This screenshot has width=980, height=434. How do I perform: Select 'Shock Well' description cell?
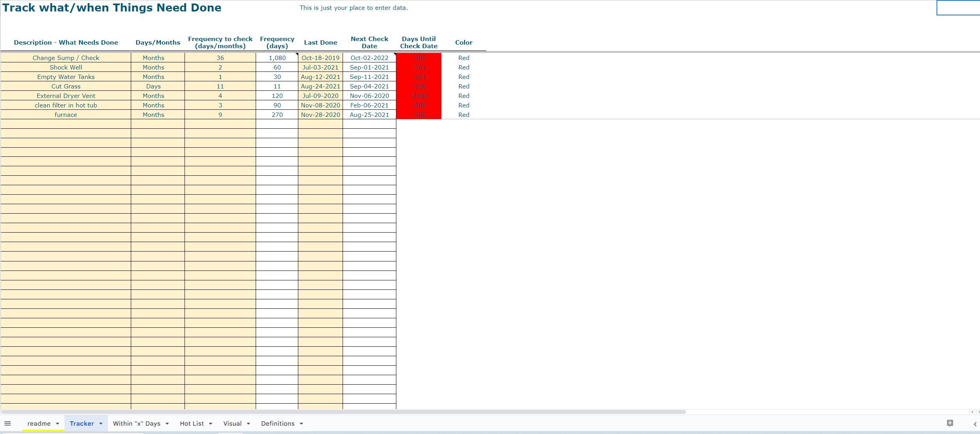pyautogui.click(x=66, y=67)
